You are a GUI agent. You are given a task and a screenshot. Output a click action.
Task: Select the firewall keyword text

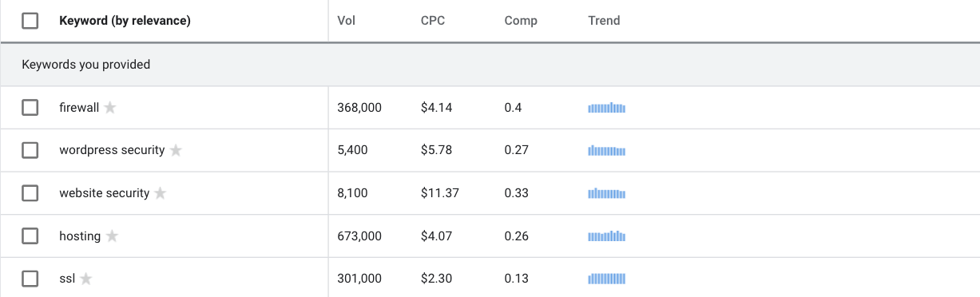pos(79,107)
